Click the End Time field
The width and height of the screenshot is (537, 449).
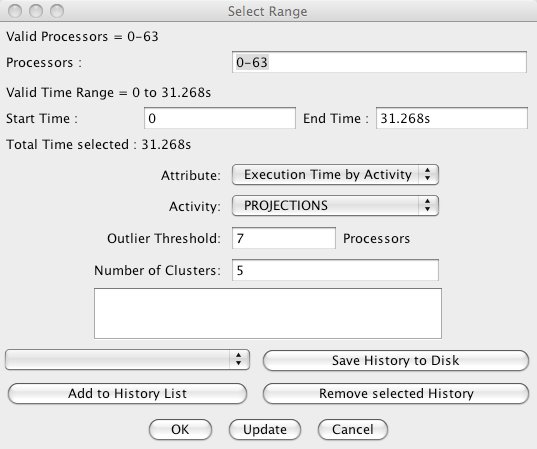pos(452,118)
